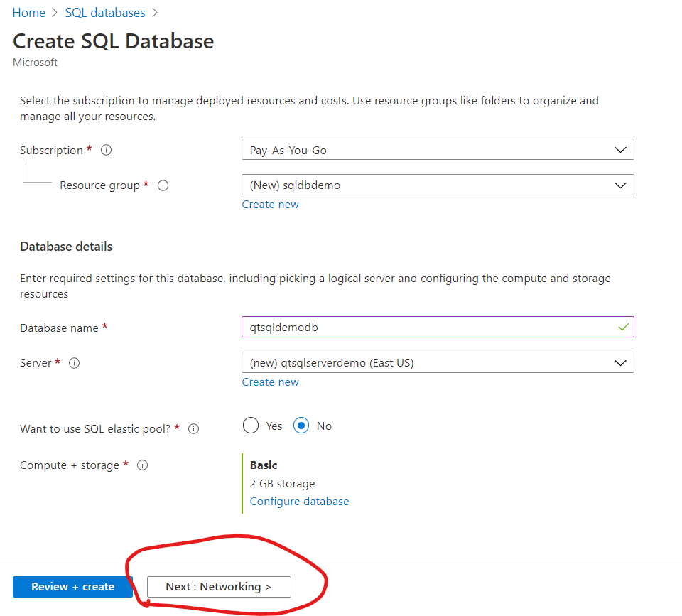Select No for SQL elastic pool
Viewport: 682px width, 616px height.
(x=300, y=425)
